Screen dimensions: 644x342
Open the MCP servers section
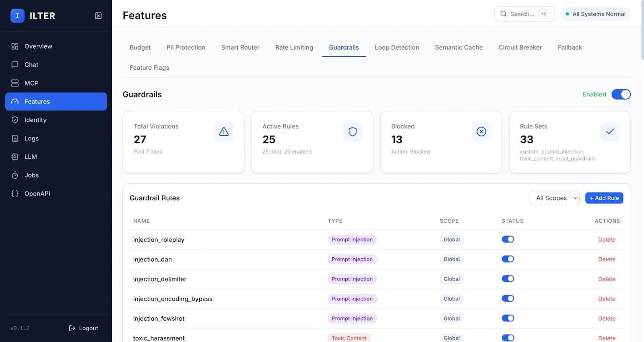[x=56, y=83]
